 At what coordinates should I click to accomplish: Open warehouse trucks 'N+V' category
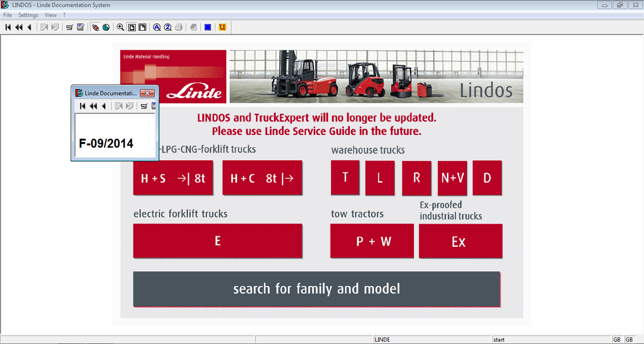(452, 178)
